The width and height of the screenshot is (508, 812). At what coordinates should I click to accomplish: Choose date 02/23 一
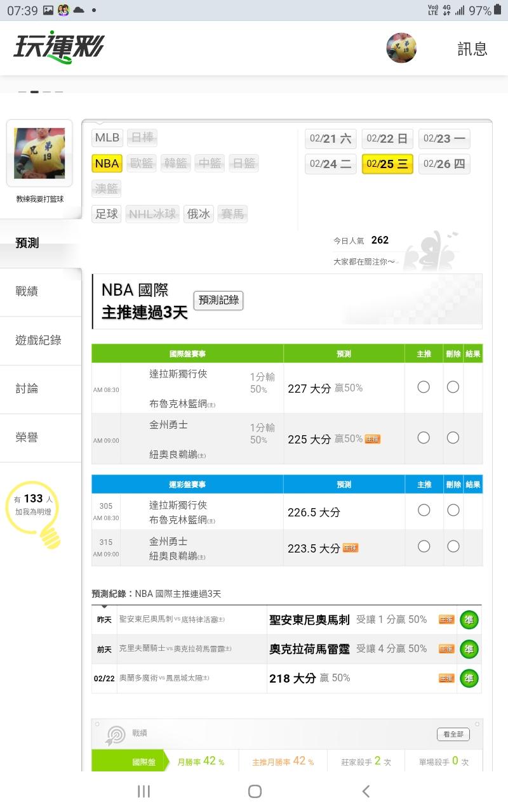444,138
